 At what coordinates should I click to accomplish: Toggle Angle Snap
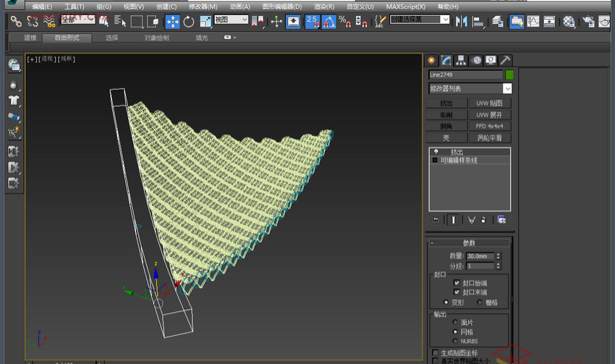tap(328, 21)
